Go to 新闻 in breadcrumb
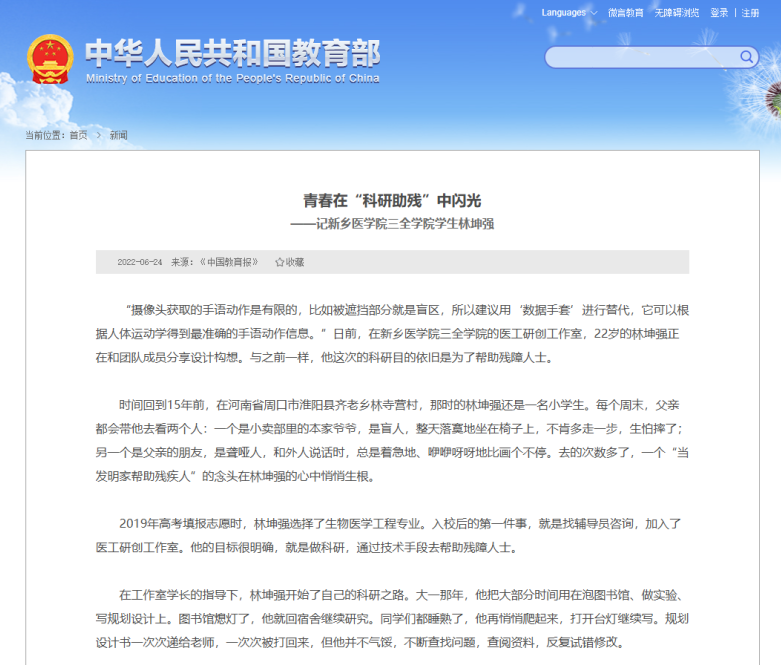Viewport: 781px width, 665px height. [x=119, y=135]
